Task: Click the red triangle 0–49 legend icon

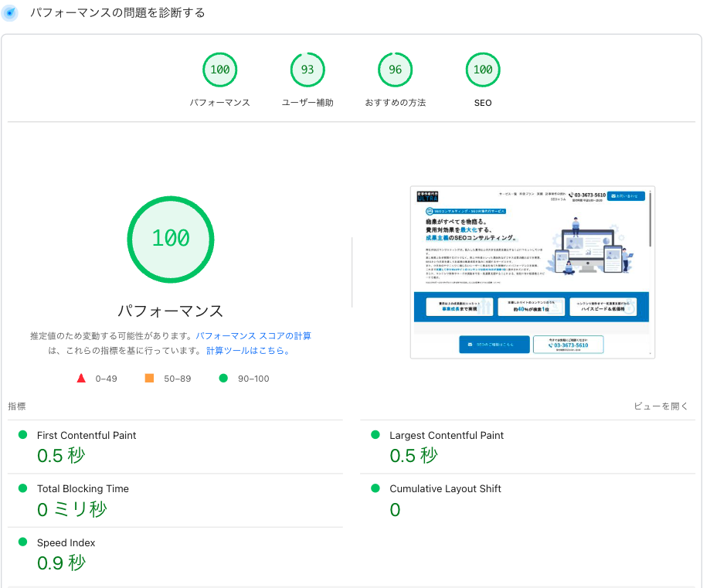Action: pyautogui.click(x=81, y=379)
